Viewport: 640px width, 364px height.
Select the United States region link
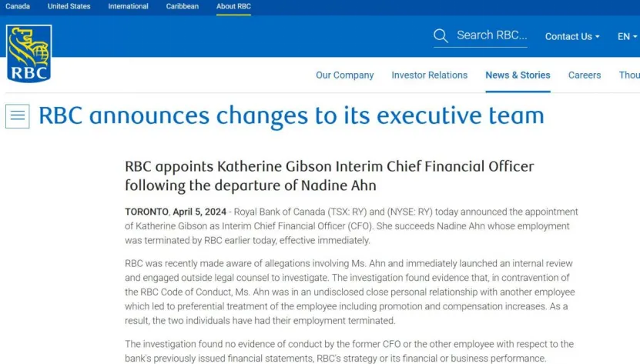[69, 6]
